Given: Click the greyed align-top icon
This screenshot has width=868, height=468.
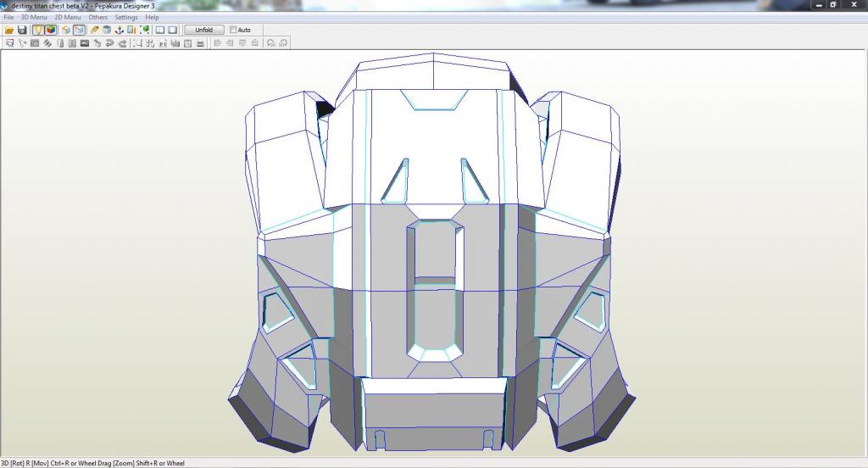Looking at the screenshot, I should pyautogui.click(x=242, y=43).
